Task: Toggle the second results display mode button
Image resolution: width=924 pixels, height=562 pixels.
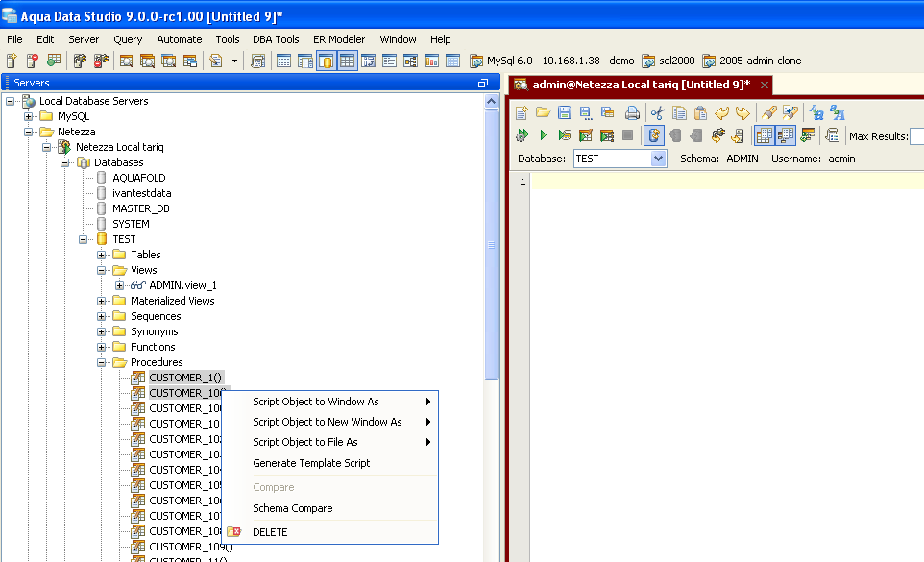Action: [x=786, y=135]
